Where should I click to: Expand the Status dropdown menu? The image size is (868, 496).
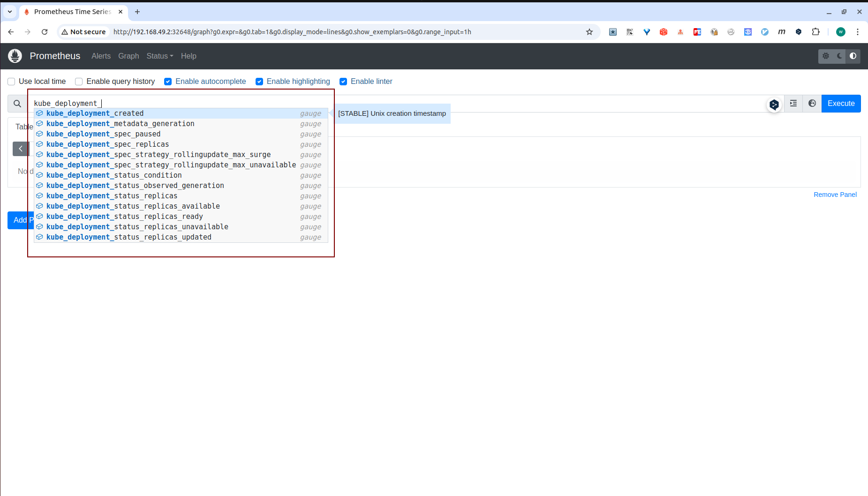tap(159, 56)
